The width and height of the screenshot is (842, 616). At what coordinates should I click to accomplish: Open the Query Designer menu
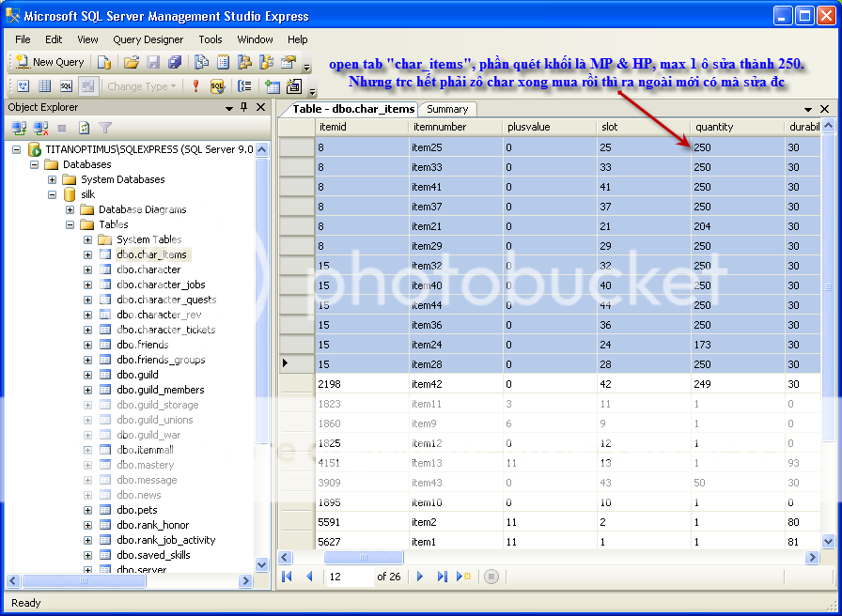pyautogui.click(x=148, y=39)
